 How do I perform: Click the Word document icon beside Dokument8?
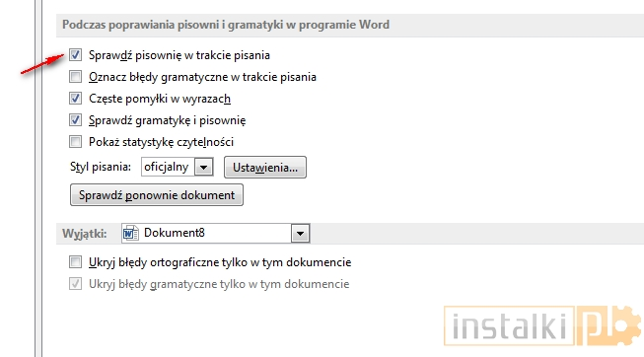click(x=131, y=233)
